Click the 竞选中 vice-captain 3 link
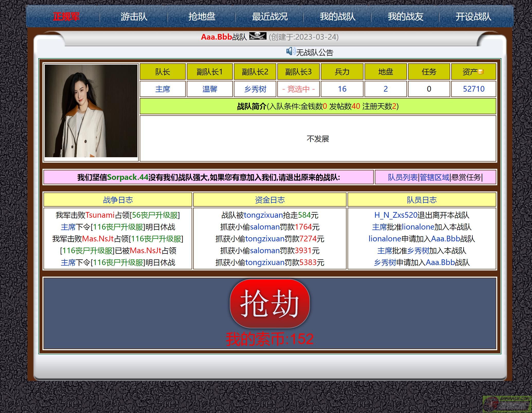The width and height of the screenshot is (532, 413). 298,89
